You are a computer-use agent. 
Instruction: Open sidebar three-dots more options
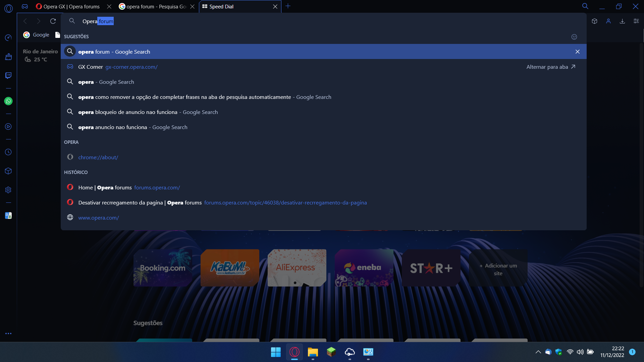(8, 334)
